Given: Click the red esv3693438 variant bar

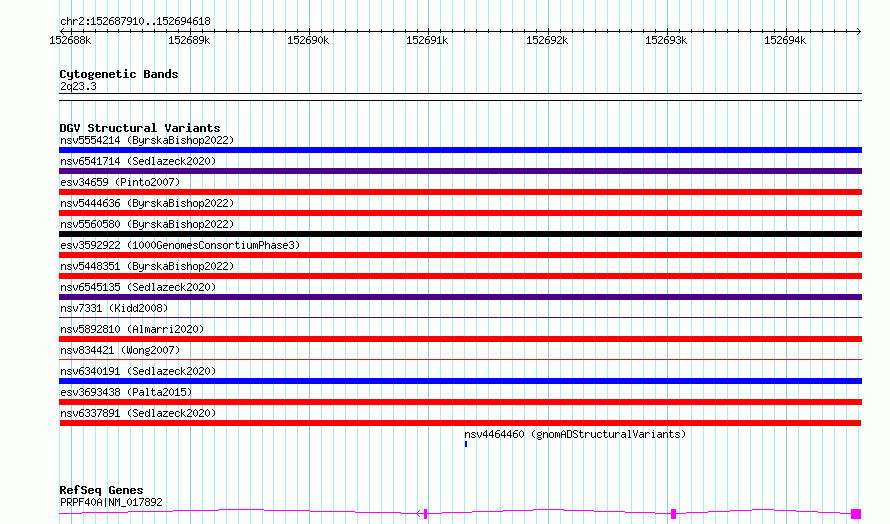Looking at the screenshot, I should (460, 402).
